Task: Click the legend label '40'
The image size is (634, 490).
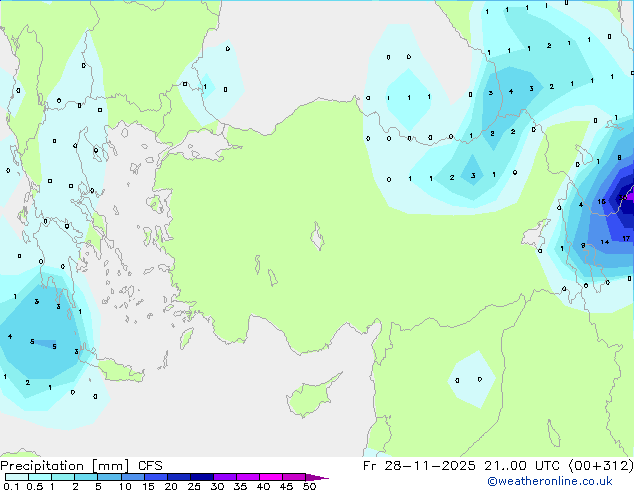Action: [x=263, y=486]
